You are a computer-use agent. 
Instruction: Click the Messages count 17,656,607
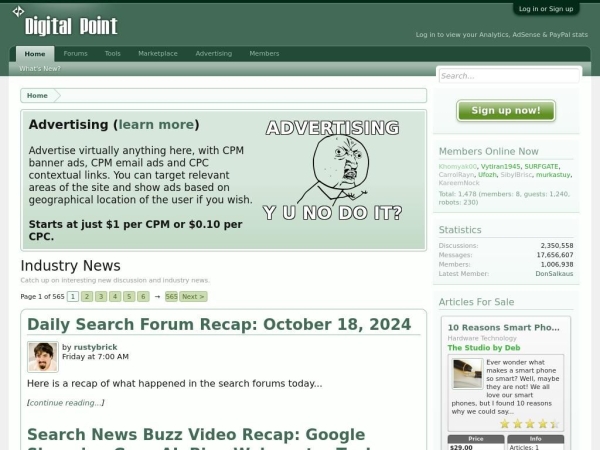coord(555,255)
